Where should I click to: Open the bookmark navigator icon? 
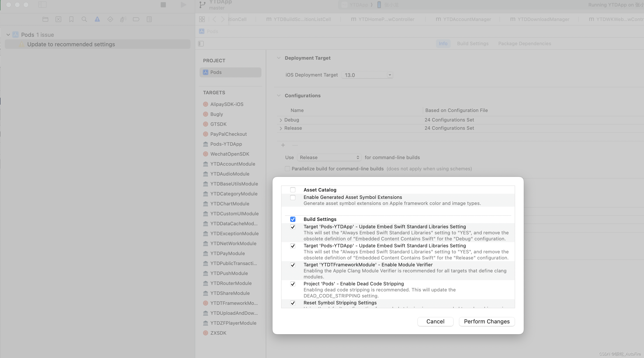tap(71, 19)
